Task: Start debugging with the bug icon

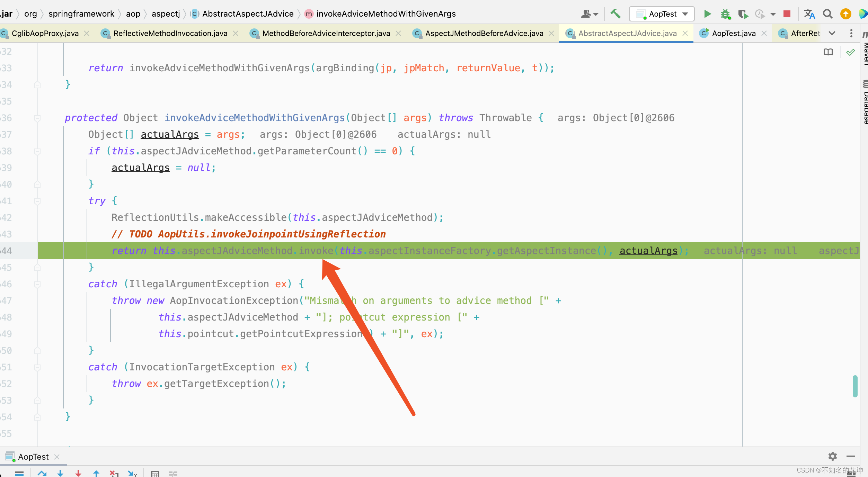Action: pyautogui.click(x=725, y=14)
